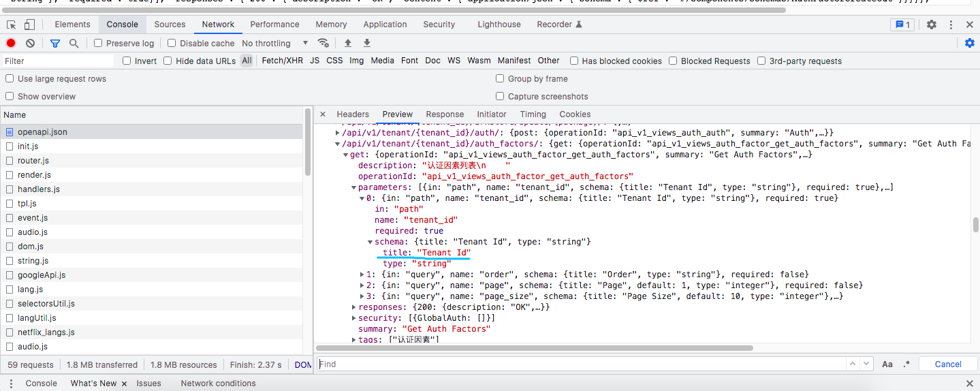The width and height of the screenshot is (980, 391).
Task: Collapse the schema object node
Action: pos(370,242)
